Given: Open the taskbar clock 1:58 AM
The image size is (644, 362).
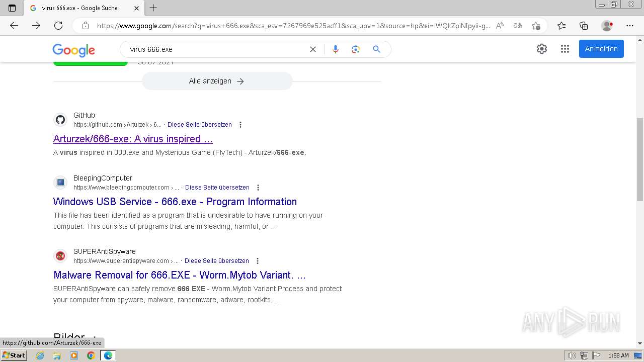Looking at the screenshot, I should tap(618, 355).
